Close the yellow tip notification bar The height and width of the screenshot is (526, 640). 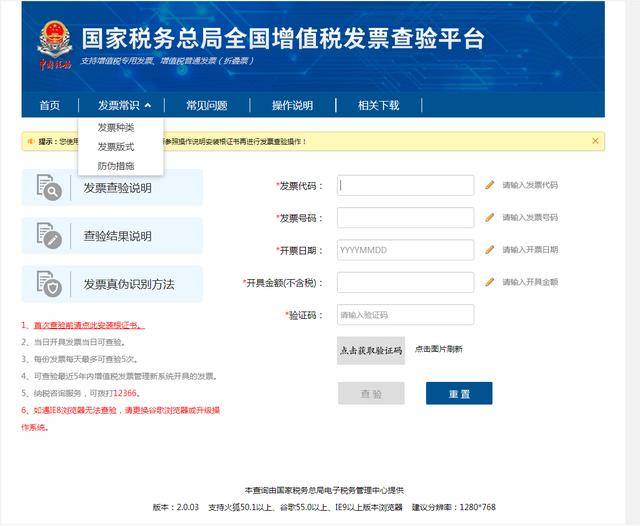pyautogui.click(x=595, y=141)
